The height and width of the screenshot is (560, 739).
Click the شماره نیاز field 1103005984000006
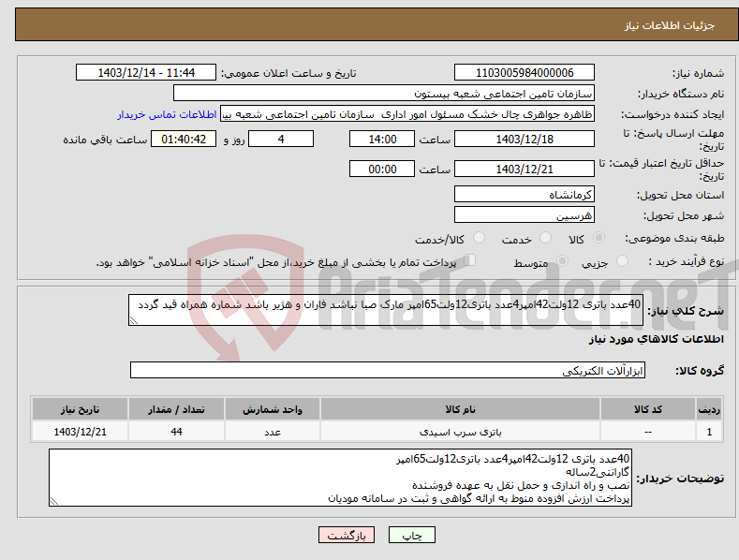[525, 73]
